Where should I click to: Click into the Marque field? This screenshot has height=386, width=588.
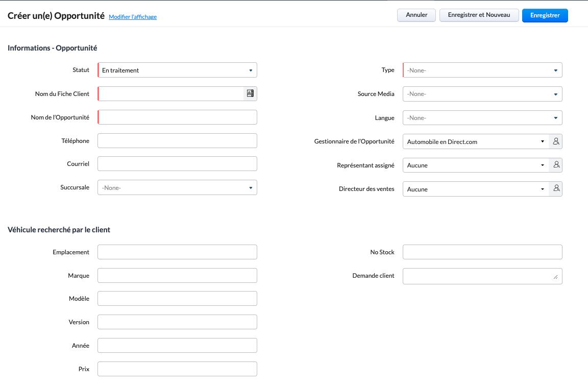(178, 275)
